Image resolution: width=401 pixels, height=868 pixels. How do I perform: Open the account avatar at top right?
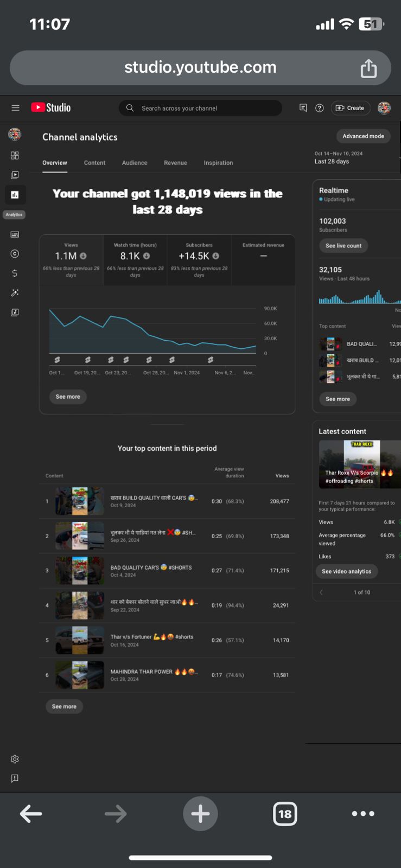coord(384,108)
